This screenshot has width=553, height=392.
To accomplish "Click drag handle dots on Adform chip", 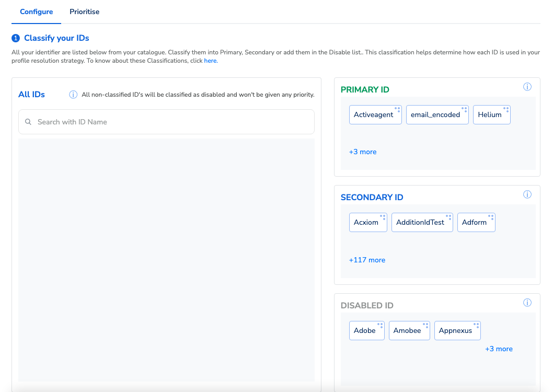I will tap(491, 217).
